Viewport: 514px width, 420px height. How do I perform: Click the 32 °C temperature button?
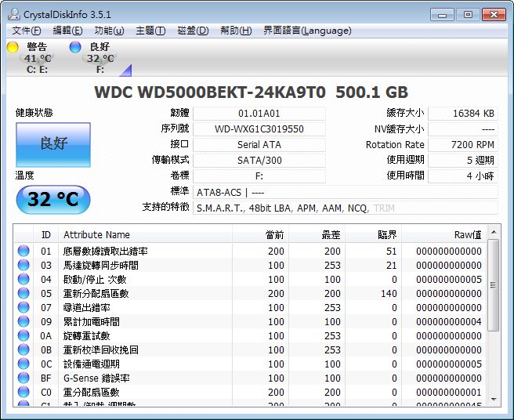tap(53, 199)
